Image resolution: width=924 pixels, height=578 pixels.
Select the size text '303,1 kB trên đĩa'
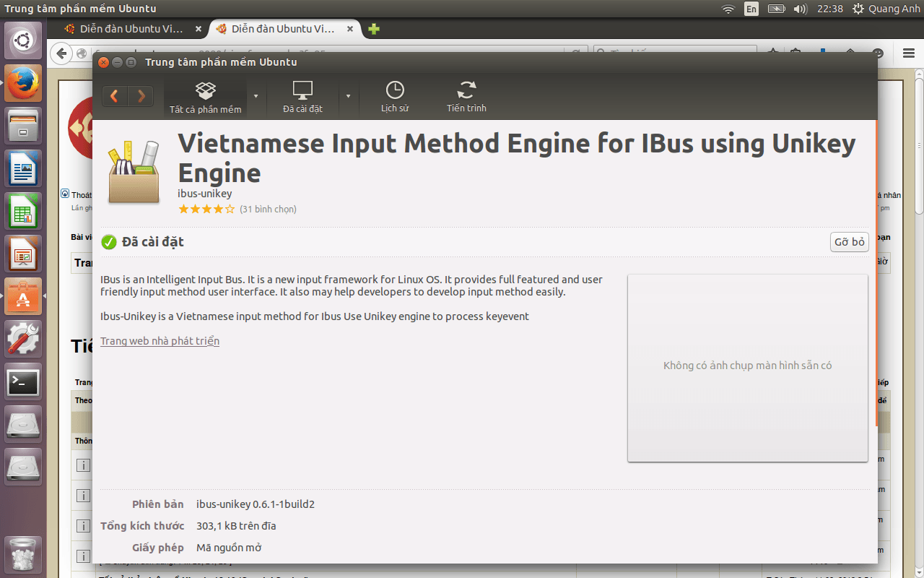pos(236,526)
